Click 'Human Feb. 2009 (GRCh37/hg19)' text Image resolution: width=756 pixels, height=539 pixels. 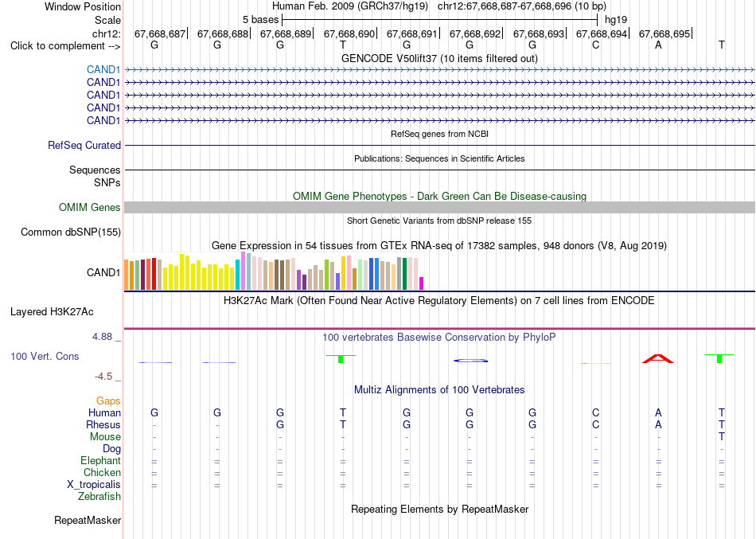pos(350,6)
